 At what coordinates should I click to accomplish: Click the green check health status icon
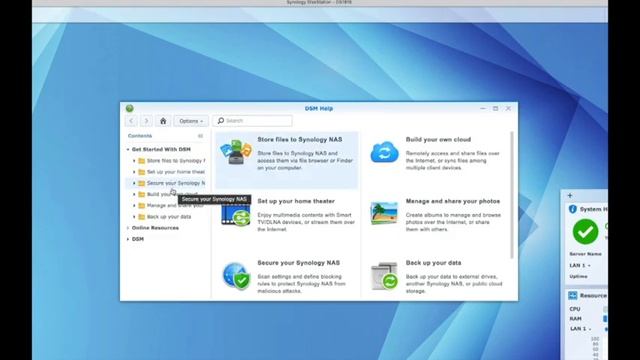coord(585,232)
